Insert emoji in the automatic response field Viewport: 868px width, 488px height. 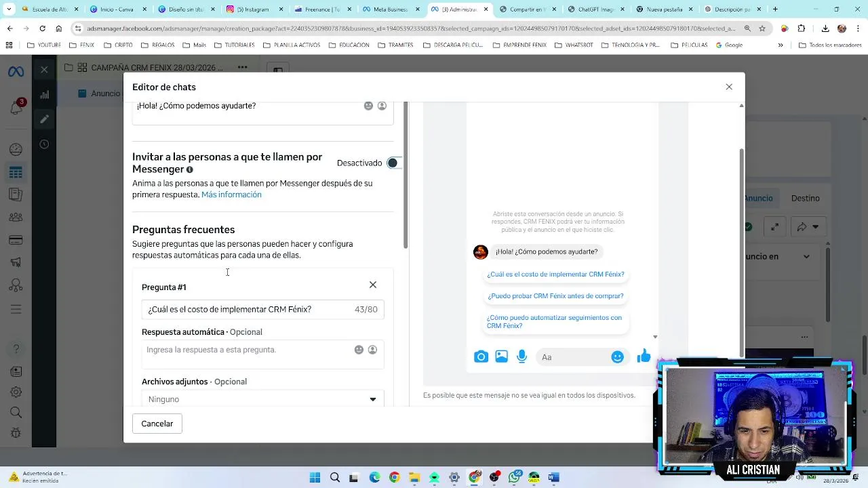pyautogui.click(x=359, y=350)
